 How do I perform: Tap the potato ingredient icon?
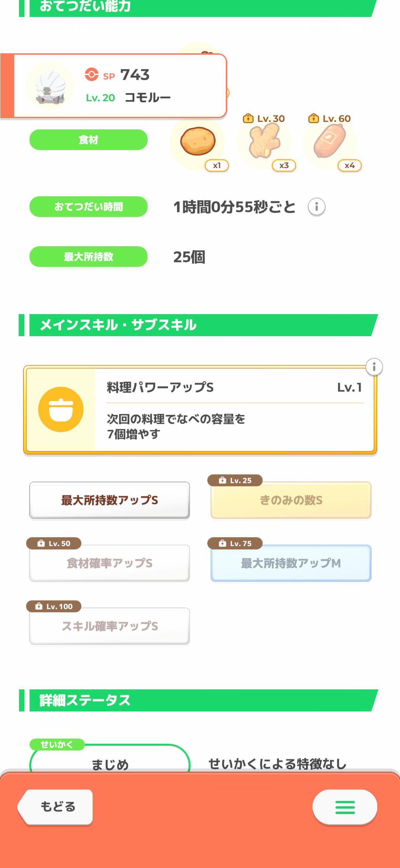coord(198,141)
